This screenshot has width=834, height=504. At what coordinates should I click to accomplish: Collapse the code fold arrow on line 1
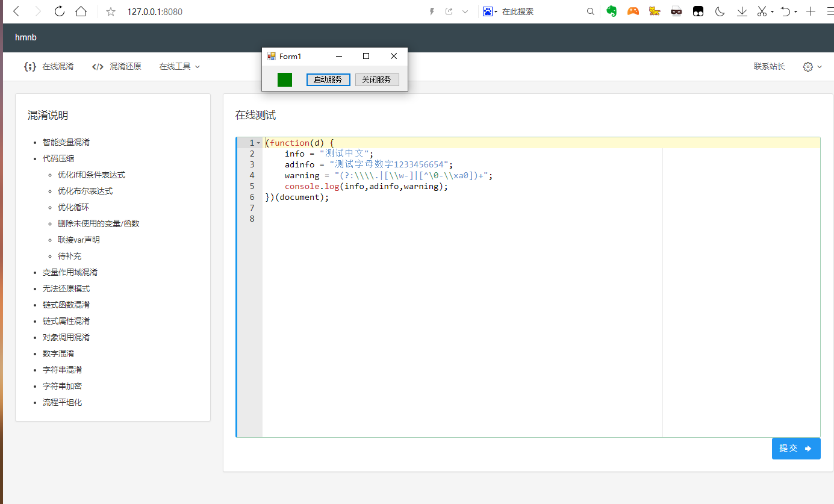258,143
